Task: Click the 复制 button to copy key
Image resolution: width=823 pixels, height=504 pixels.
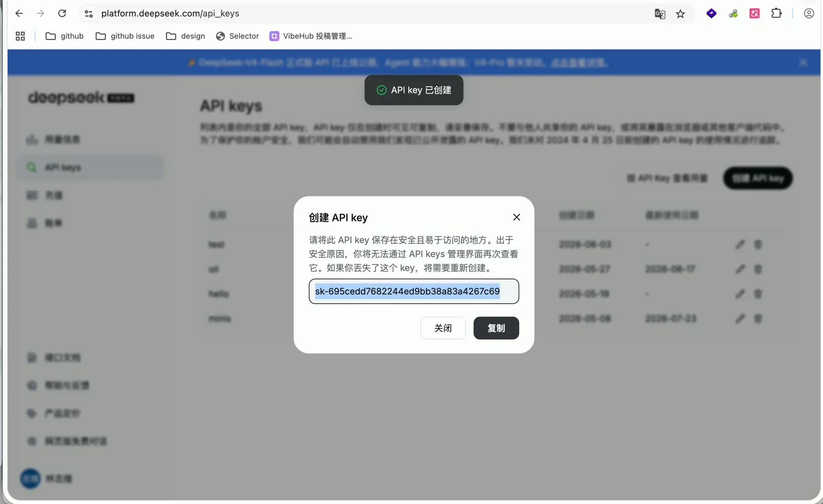Action: click(496, 328)
